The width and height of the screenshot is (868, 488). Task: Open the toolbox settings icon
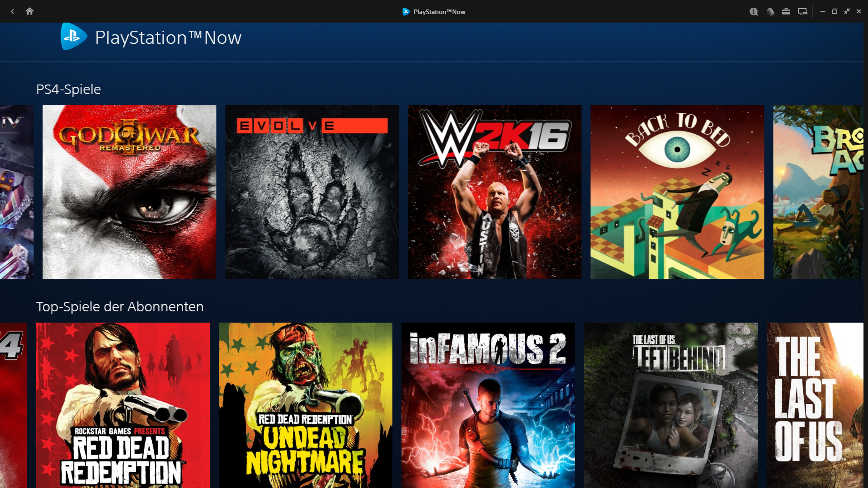(786, 12)
